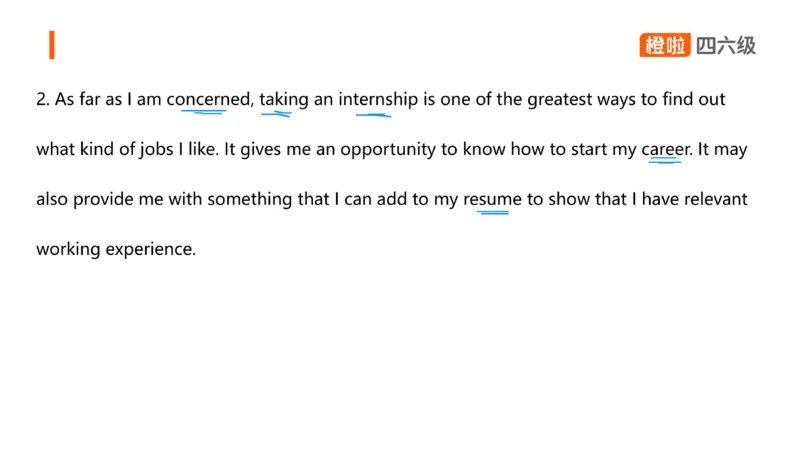Click the 四六级 text beside the logo
The image size is (800, 450).
coord(726,45)
